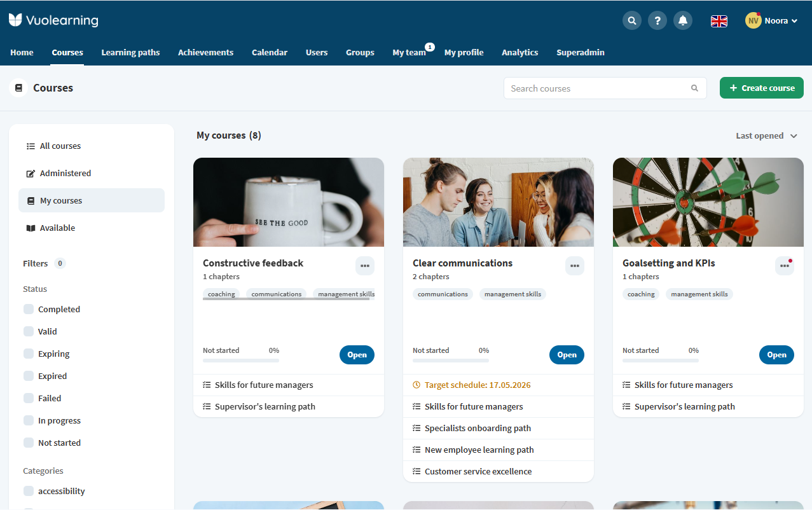Screen dimensions: 812x510
Task: Select All courses in the sidebar
Action: pos(92,146)
